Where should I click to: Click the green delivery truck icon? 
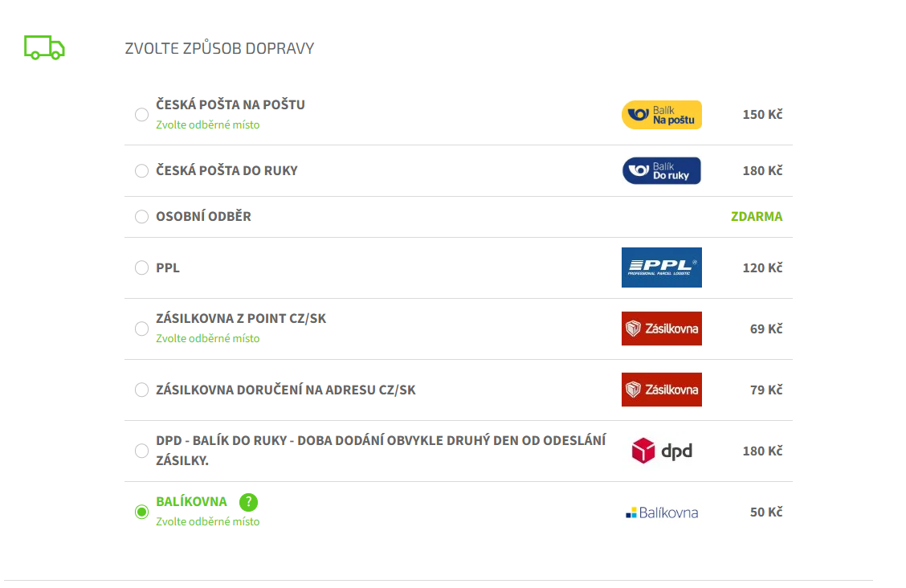[44, 48]
